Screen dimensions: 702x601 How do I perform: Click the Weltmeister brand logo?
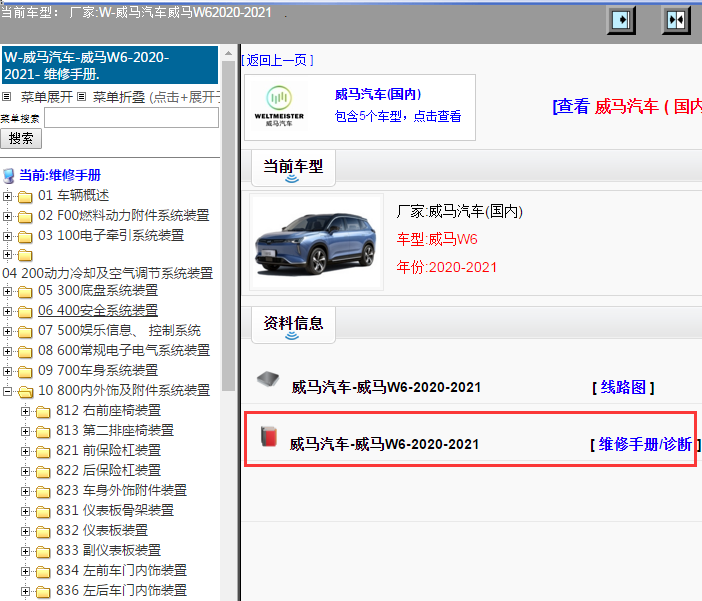click(x=279, y=106)
